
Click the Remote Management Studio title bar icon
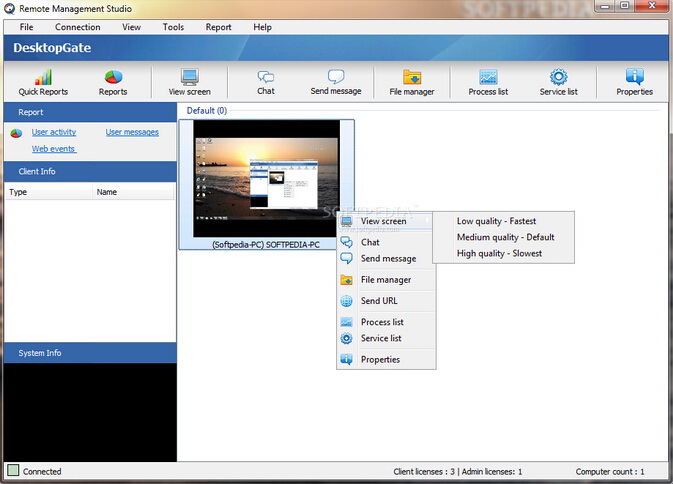click(9, 9)
